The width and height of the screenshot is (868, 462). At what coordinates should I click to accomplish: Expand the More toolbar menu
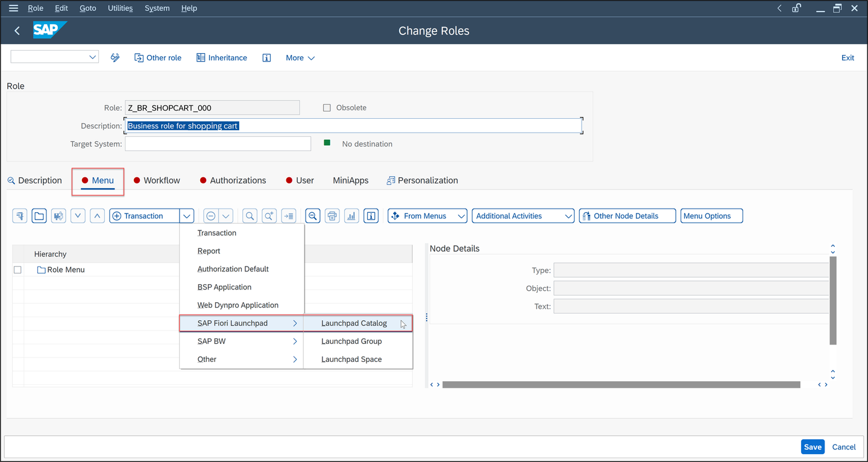tap(300, 58)
